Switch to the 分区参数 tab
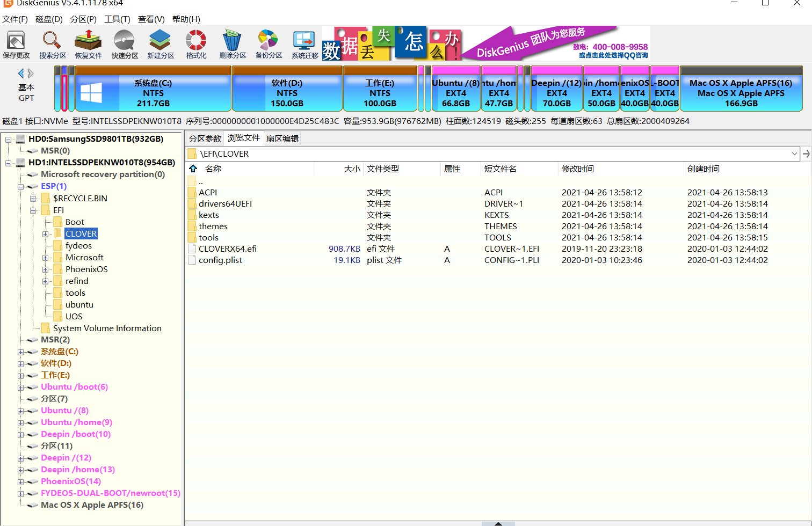 [205, 138]
